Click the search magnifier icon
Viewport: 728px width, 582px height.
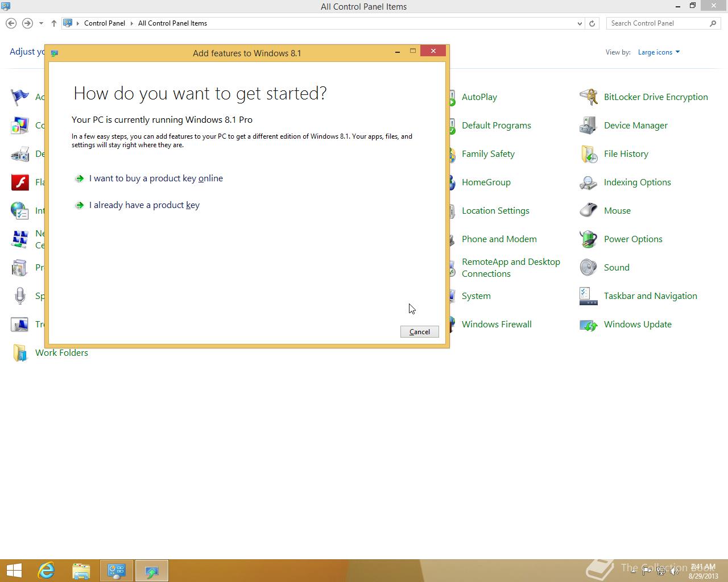pos(713,23)
